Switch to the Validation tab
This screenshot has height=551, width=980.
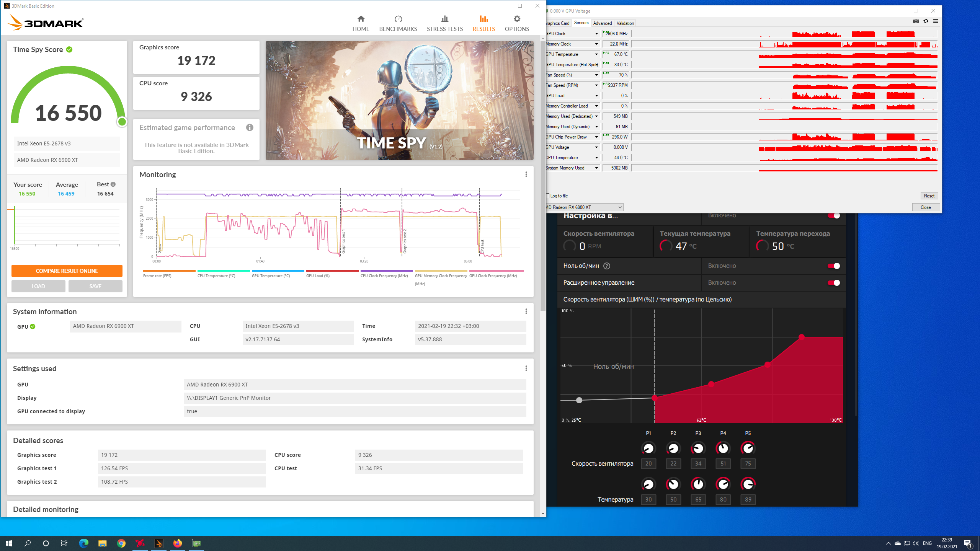625,23
